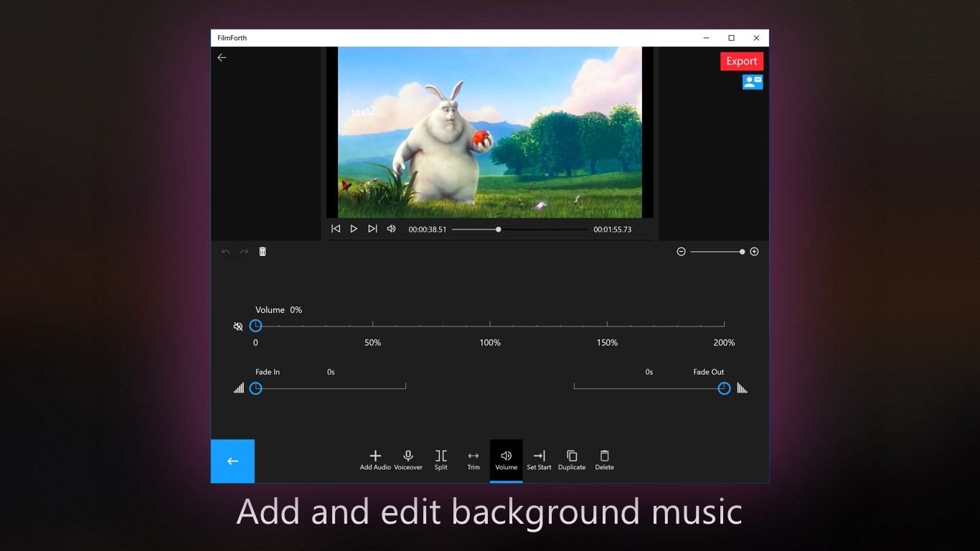Click the video playback progress bar handle
This screenshot has width=980, height=551.
tap(498, 230)
